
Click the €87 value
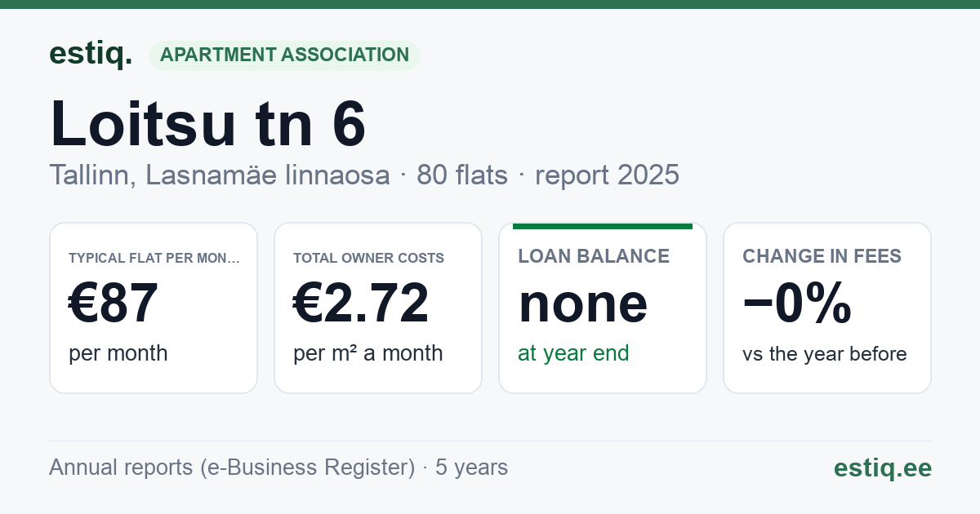[114, 304]
